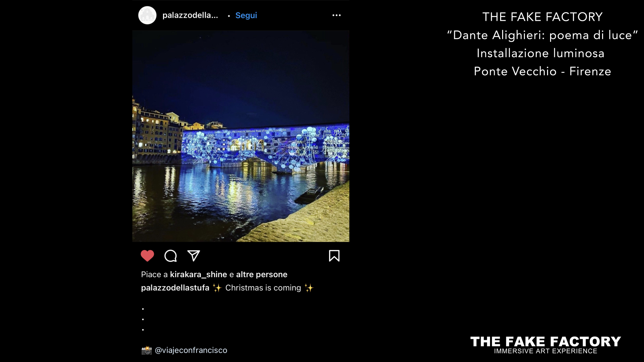Click the Installazione luminosa text line
The height and width of the screenshot is (362, 644).
pos(541,53)
